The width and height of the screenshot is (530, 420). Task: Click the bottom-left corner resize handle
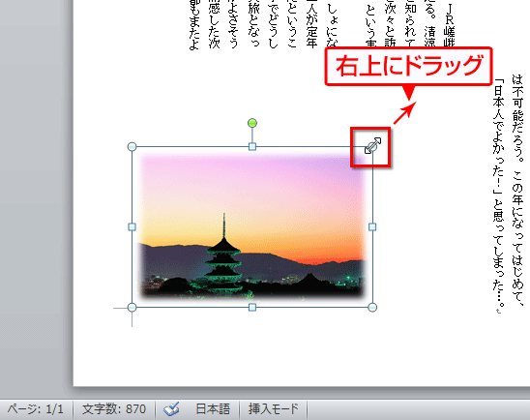[x=132, y=307]
